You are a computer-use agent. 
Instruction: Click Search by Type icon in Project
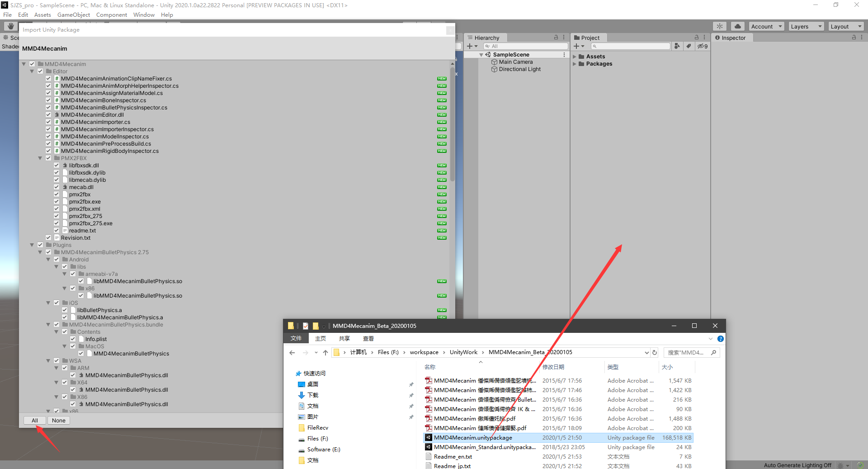point(677,46)
